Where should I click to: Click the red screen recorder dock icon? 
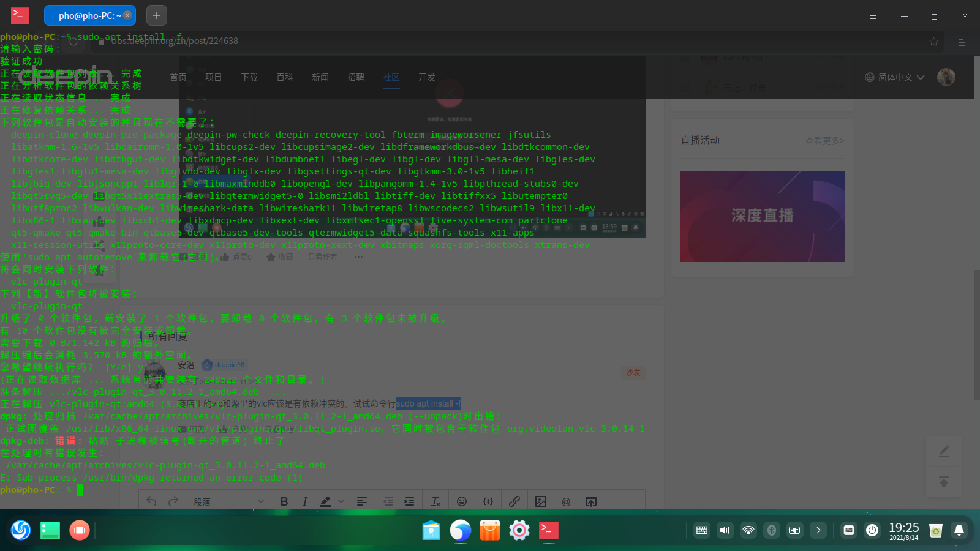(x=80, y=530)
